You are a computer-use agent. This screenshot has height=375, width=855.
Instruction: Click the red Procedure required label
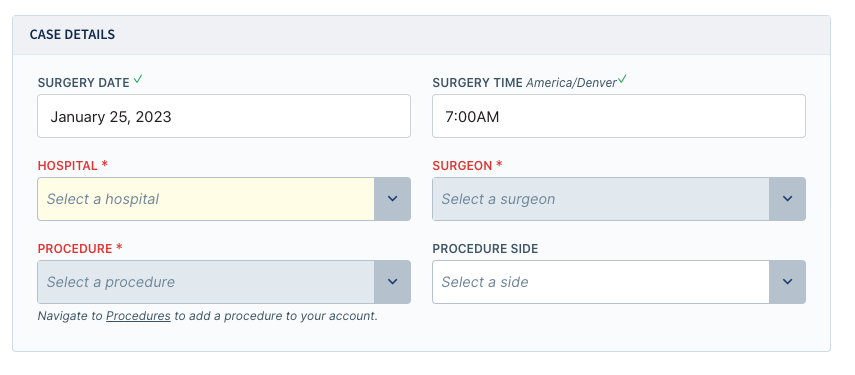[x=80, y=249]
